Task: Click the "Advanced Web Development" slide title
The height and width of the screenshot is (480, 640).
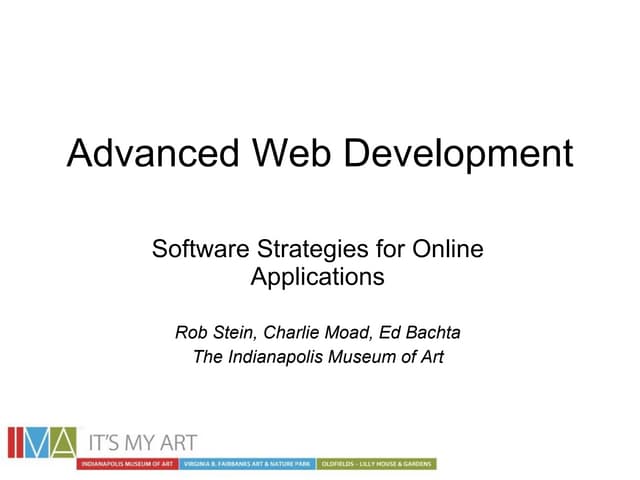Action: (x=319, y=154)
